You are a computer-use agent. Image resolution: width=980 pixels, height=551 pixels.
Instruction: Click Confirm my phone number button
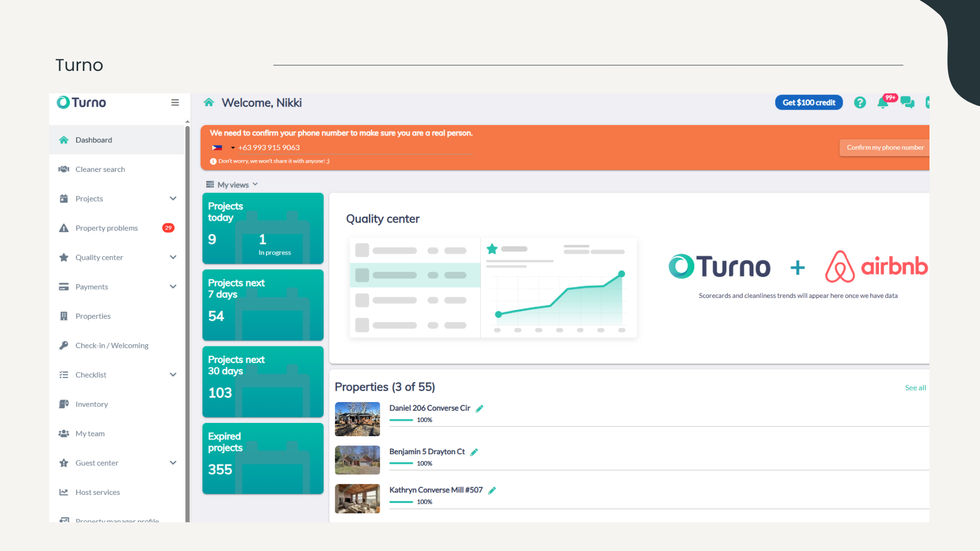pyautogui.click(x=885, y=148)
